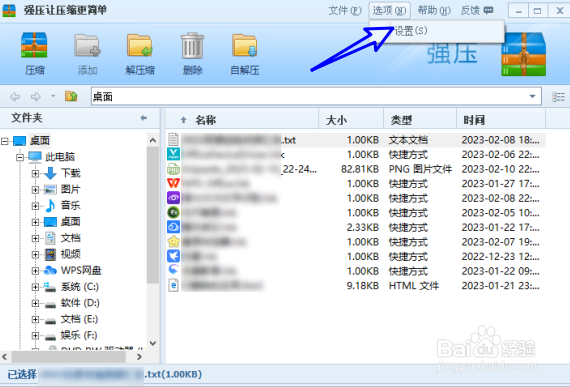Open navigation history small dropdown arrow
This screenshot has height=387, width=570.
click(x=53, y=96)
